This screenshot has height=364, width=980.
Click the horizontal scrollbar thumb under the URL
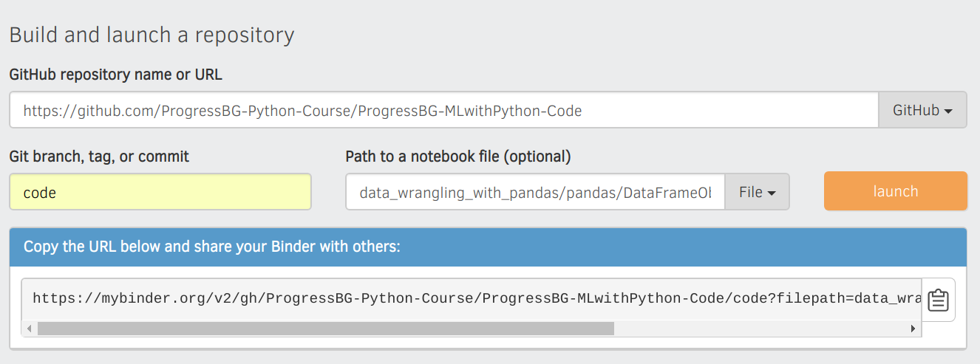click(325, 329)
